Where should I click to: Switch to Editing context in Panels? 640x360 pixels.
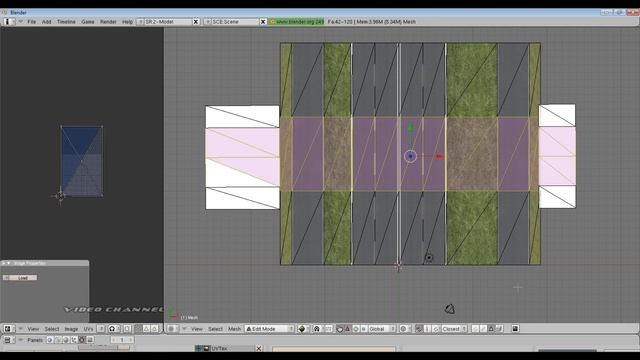tap(82, 340)
